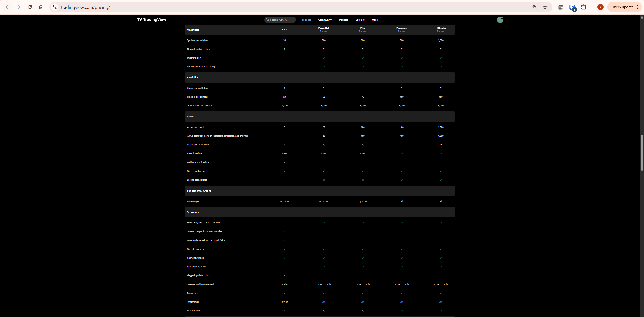
Task: Open the Extensions puzzle icon
Action: click(x=584, y=7)
